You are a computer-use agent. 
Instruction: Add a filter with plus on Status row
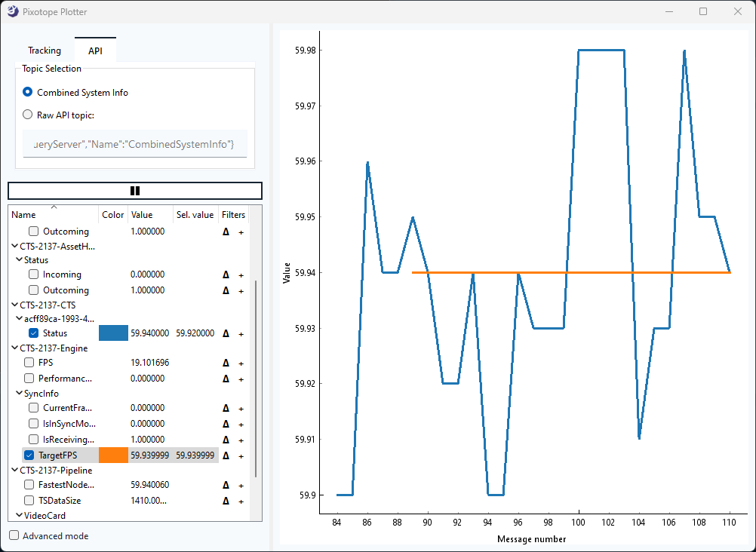pos(241,333)
